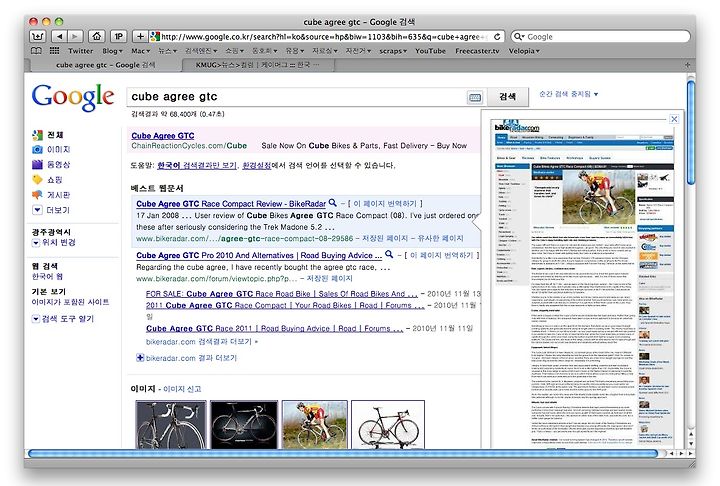This screenshot has height=486, width=720.
Task: Open the Blog bookmarks dropdown
Action: pyautogui.click(x=112, y=51)
